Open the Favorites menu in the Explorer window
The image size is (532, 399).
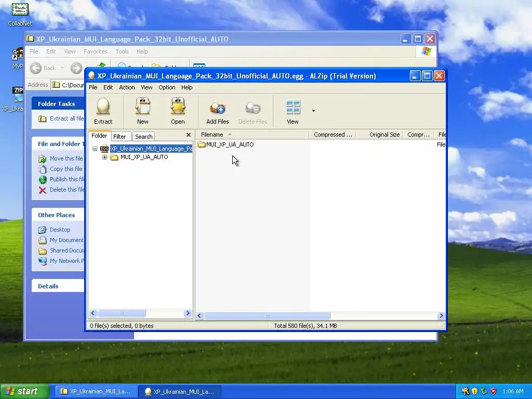pyautogui.click(x=96, y=51)
